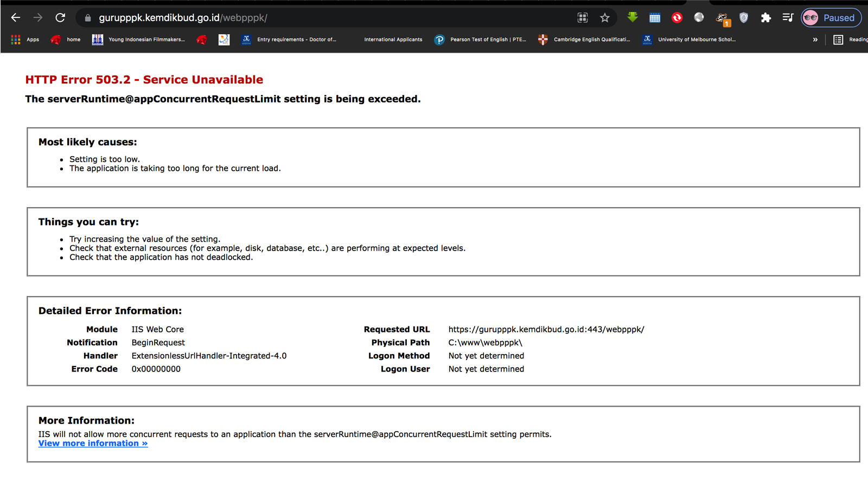Click the red circular sync extension icon
The image size is (868, 488).
pyautogui.click(x=677, y=18)
